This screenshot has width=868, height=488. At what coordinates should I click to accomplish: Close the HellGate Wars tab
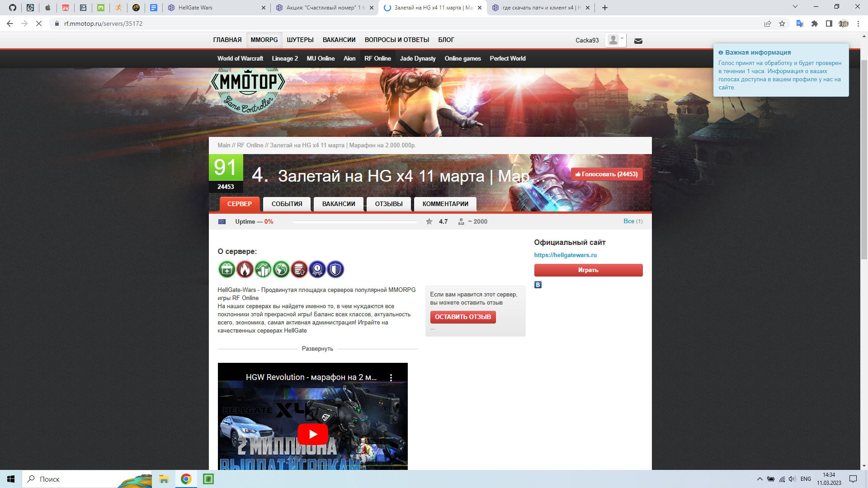click(264, 8)
